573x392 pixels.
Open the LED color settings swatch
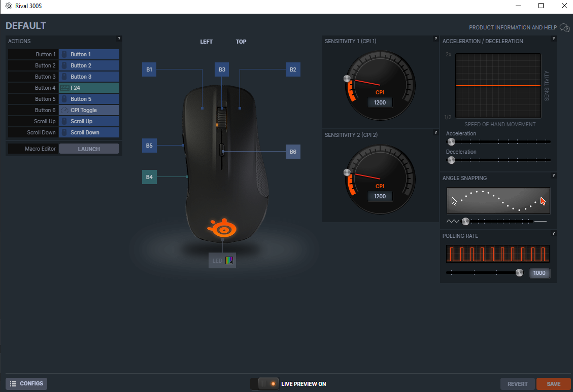point(229,261)
